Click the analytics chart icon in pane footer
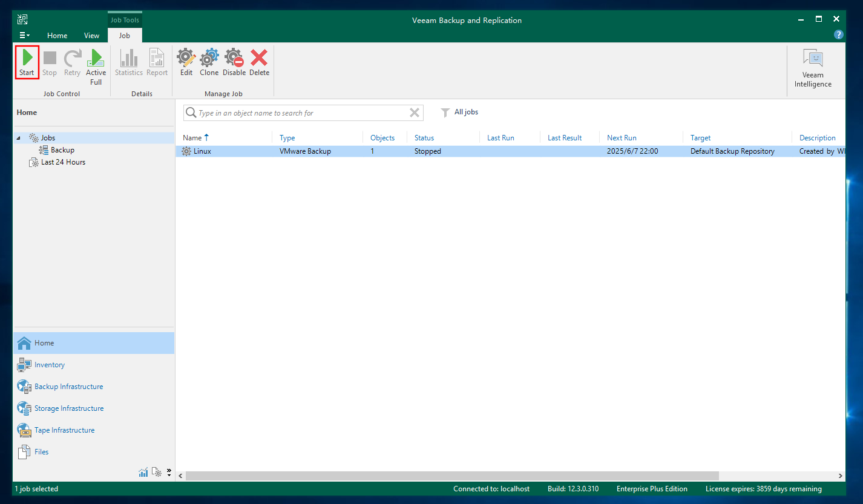863x504 pixels. click(x=143, y=472)
